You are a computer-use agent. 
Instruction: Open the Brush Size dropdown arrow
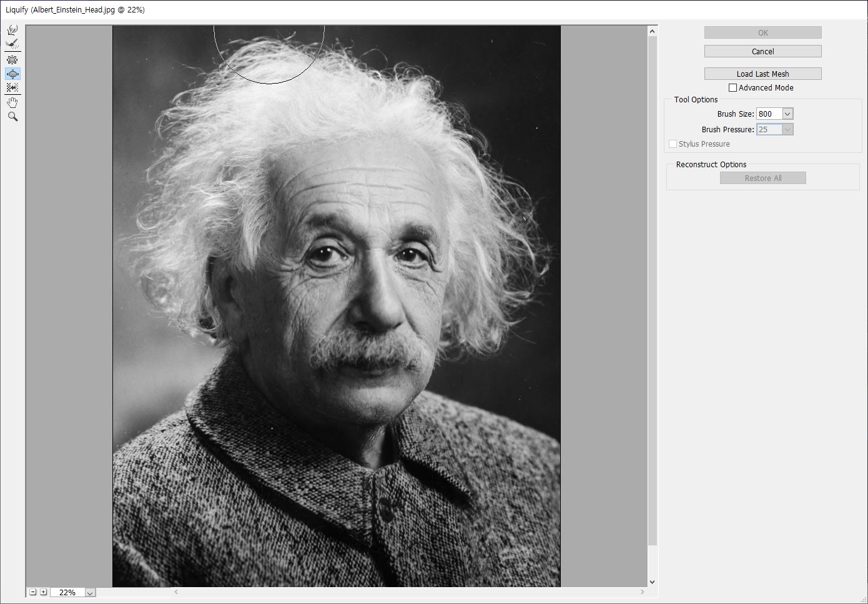pyautogui.click(x=787, y=114)
